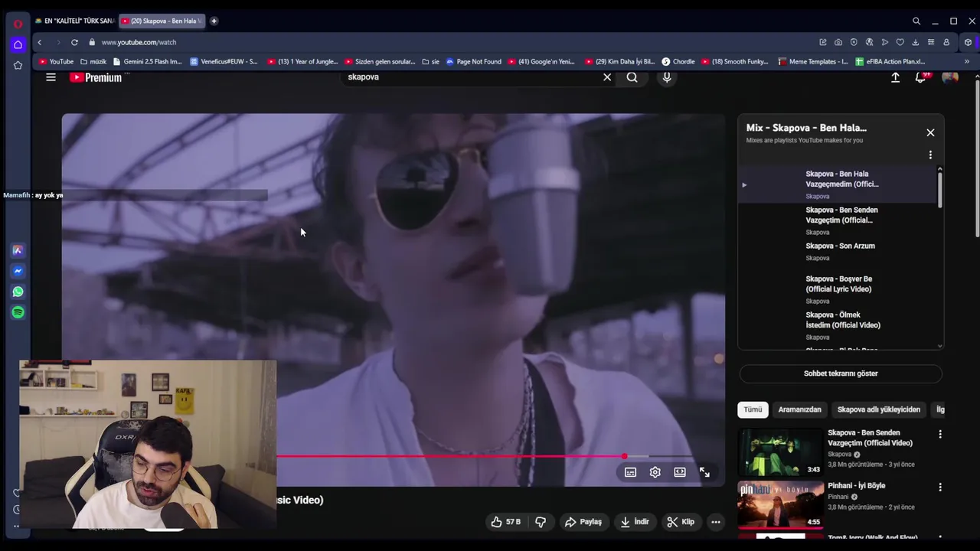Like the video with 57 B
Screen dimensions: 980x551
click(x=505, y=522)
